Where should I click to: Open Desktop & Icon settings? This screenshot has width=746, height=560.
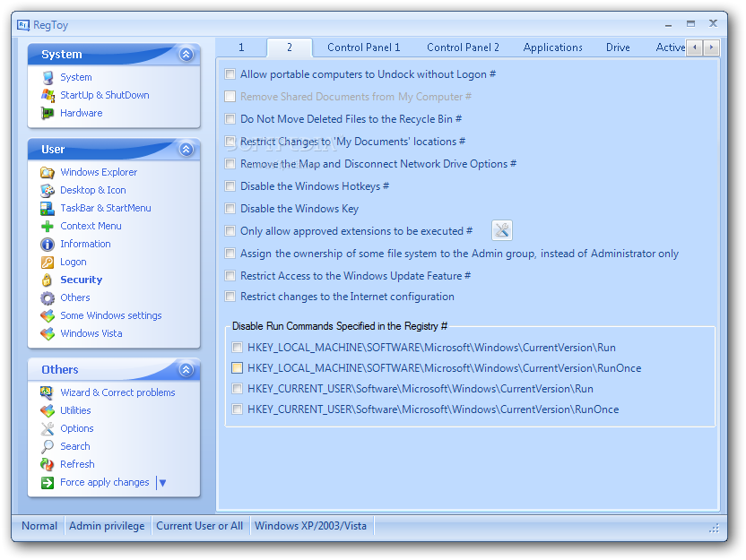[92, 190]
